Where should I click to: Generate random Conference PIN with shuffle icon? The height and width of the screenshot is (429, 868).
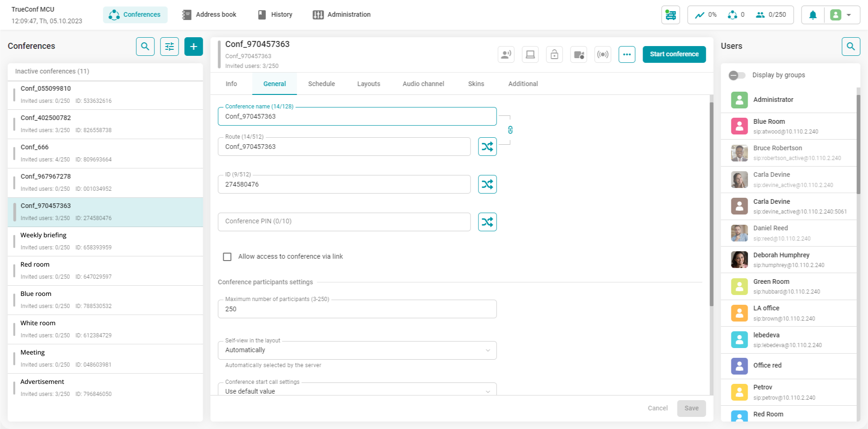coord(487,222)
